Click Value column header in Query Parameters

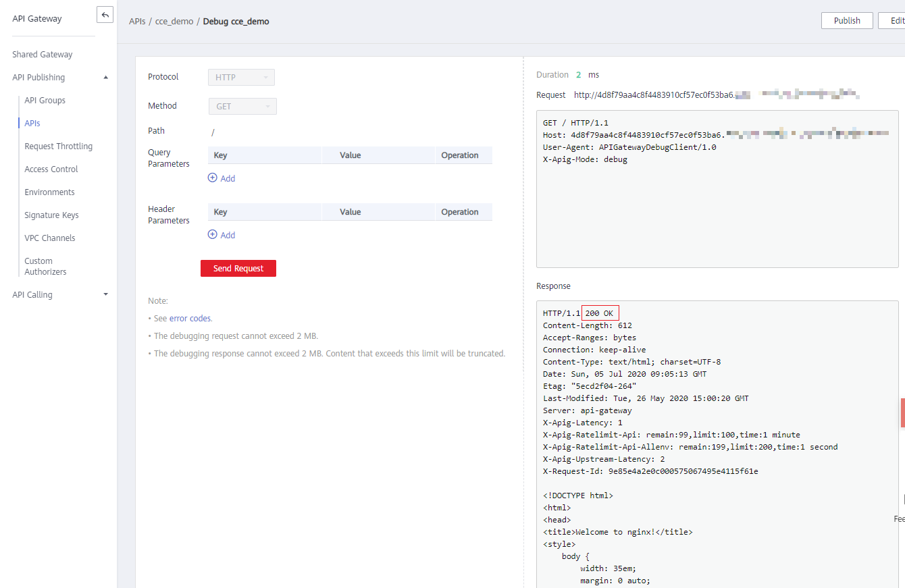pyautogui.click(x=378, y=155)
